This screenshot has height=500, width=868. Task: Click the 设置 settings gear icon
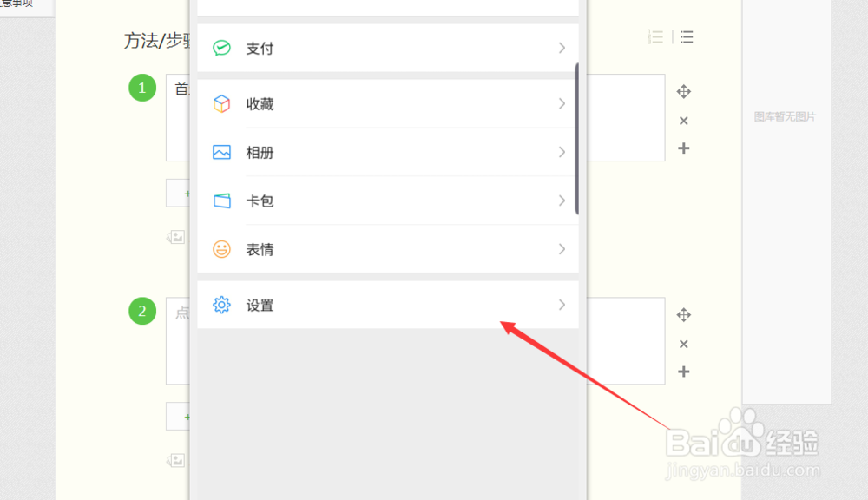click(221, 305)
